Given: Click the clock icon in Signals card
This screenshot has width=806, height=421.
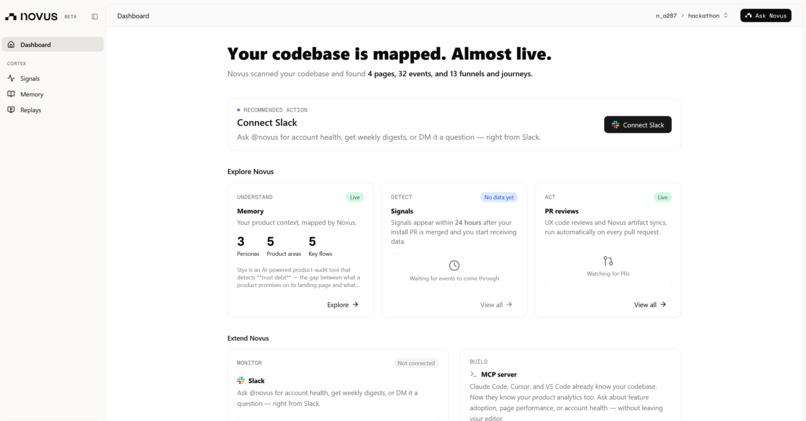Looking at the screenshot, I should pos(454,265).
